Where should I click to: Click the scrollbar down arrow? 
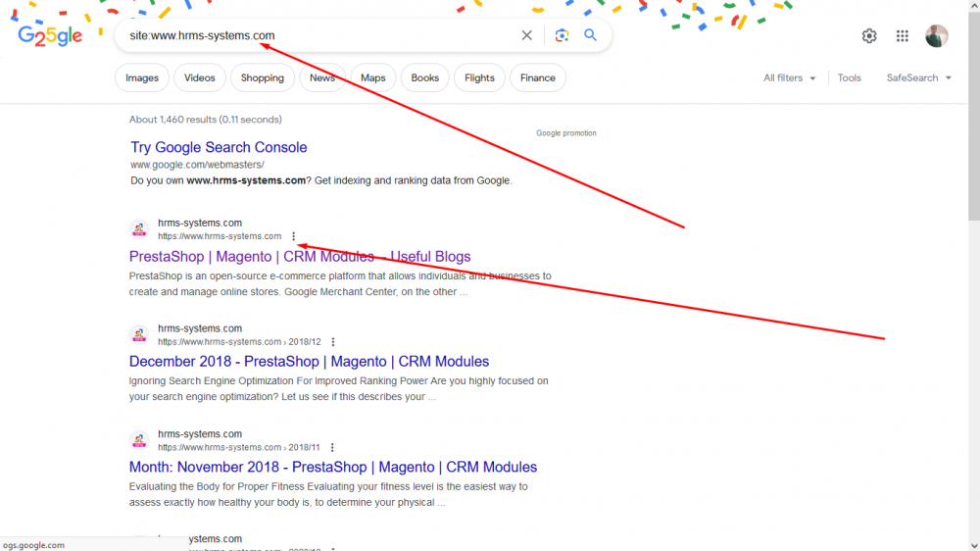(x=974, y=545)
